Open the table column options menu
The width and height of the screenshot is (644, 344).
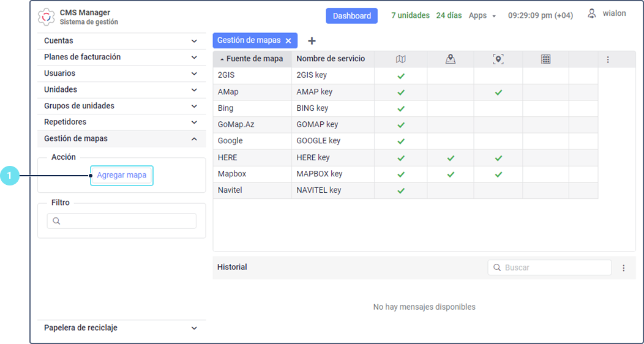coord(608,59)
